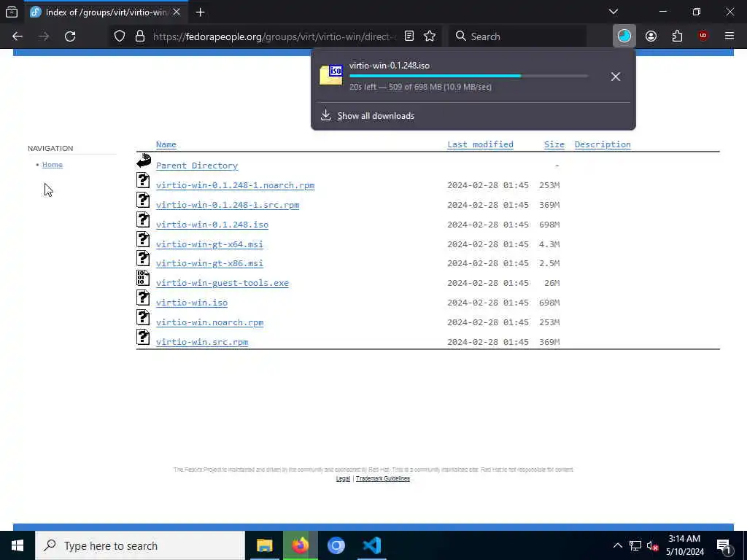Image resolution: width=747 pixels, height=560 pixels.
Task: Download virtio-win-guest-tools.exe
Action: [x=222, y=283]
